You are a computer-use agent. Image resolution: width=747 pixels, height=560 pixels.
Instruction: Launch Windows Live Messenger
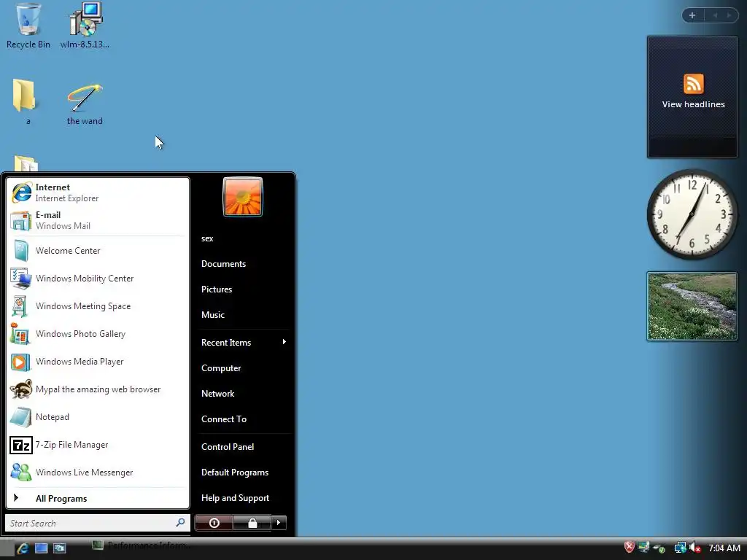click(98, 472)
